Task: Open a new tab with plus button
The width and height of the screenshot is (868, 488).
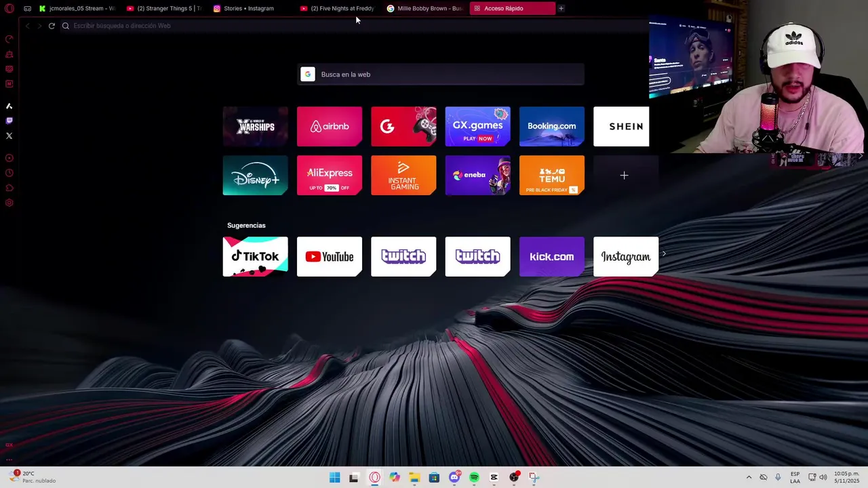Action: pos(561,8)
